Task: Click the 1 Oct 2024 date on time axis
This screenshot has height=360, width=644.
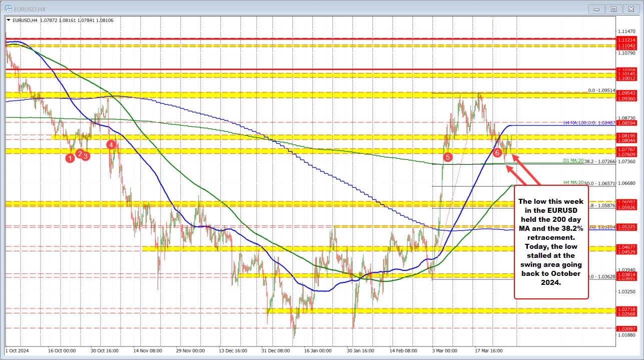Action: point(17,351)
